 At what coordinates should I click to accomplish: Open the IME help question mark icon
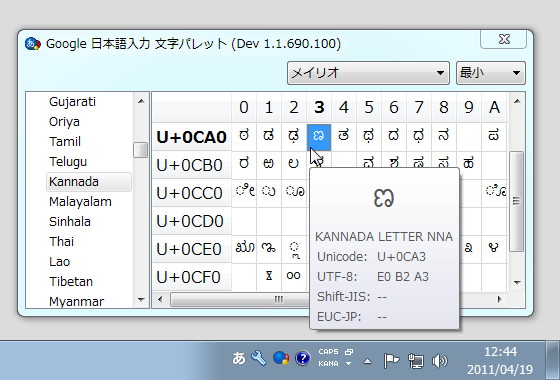(x=302, y=358)
